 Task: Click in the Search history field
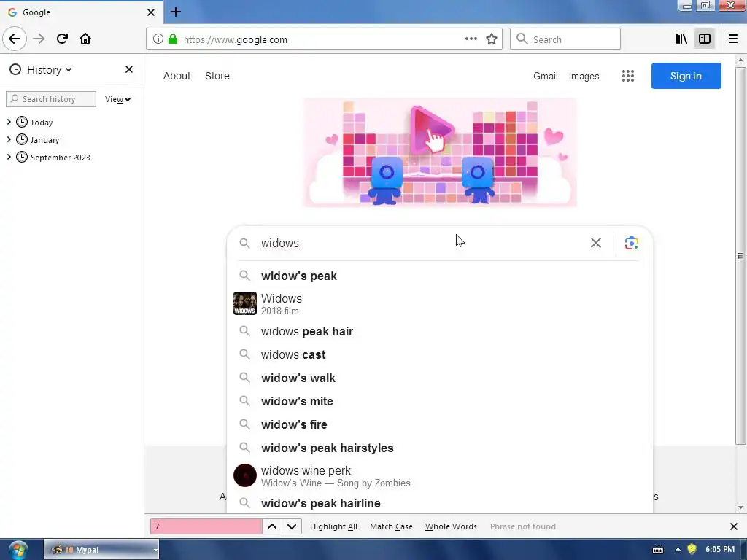pyautogui.click(x=51, y=99)
